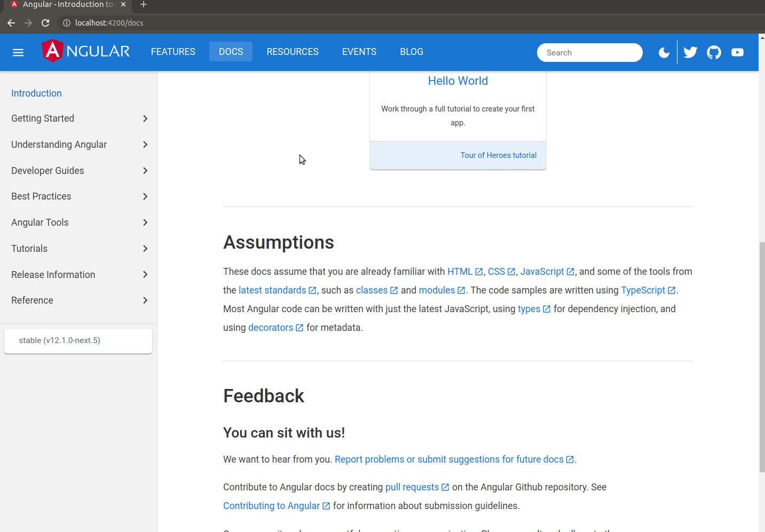Expand Angular Tools chevron
Viewport: 765px width, 532px height.
tap(145, 223)
